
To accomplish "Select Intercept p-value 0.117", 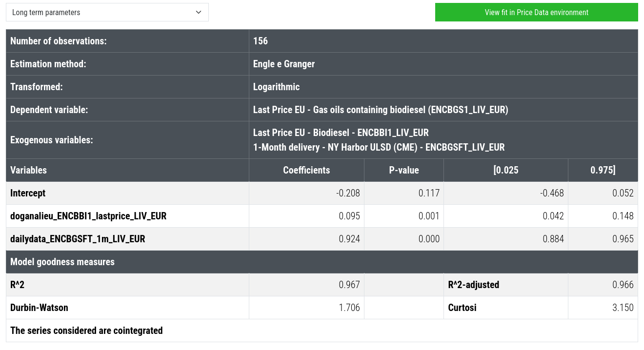I will pos(429,193).
